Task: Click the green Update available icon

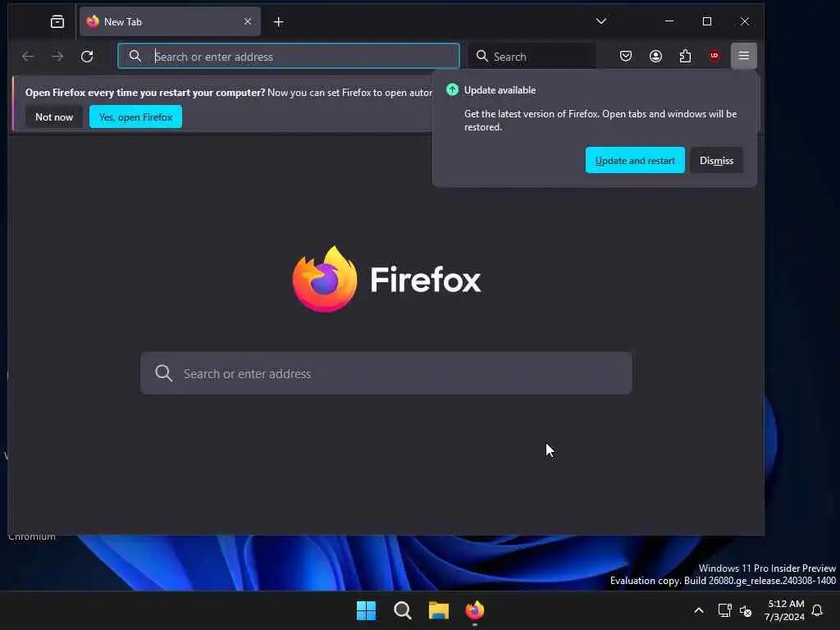Action: 453,90
